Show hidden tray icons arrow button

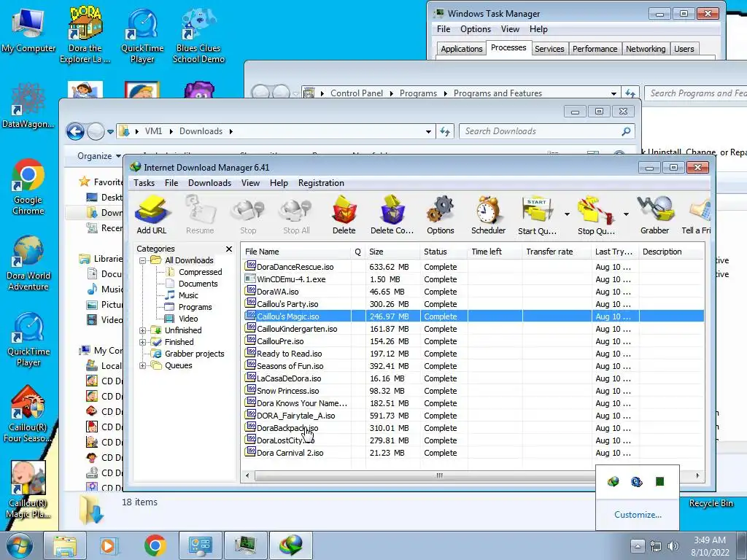pos(638,545)
